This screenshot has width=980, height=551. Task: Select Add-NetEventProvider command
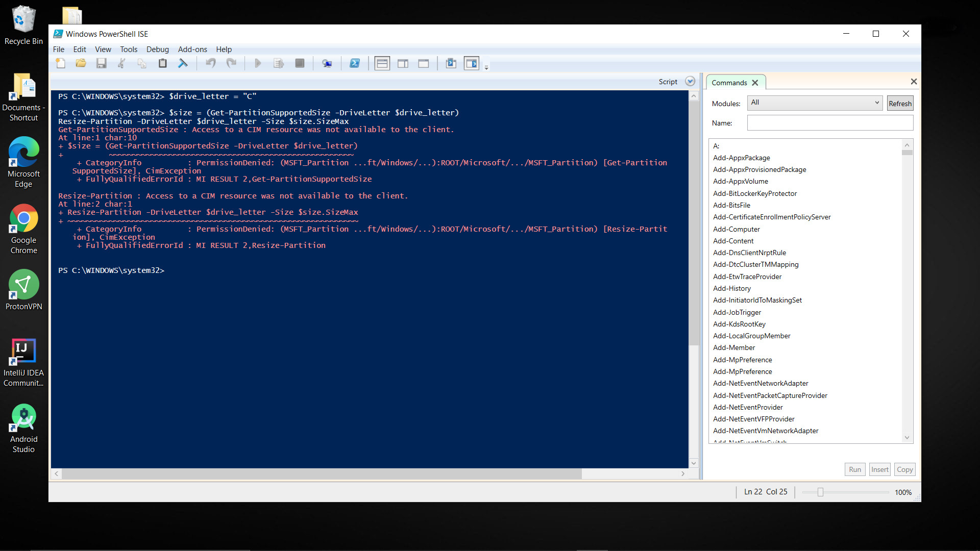(x=748, y=407)
